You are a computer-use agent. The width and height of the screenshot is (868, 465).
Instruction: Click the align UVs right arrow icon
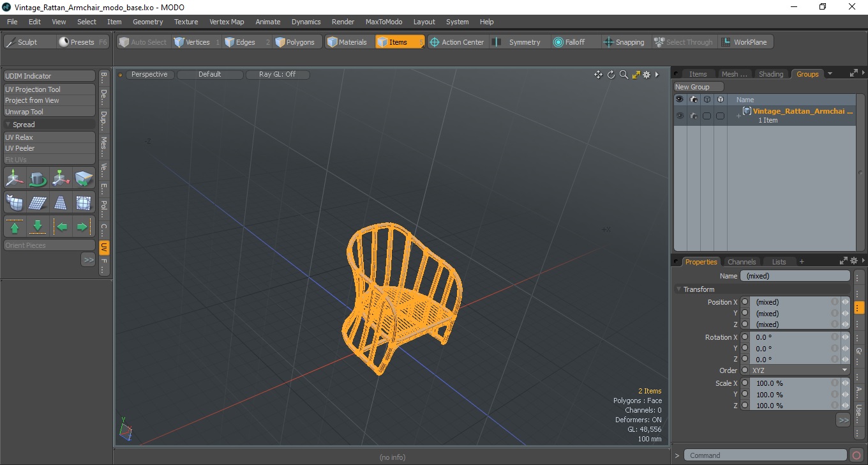click(84, 227)
